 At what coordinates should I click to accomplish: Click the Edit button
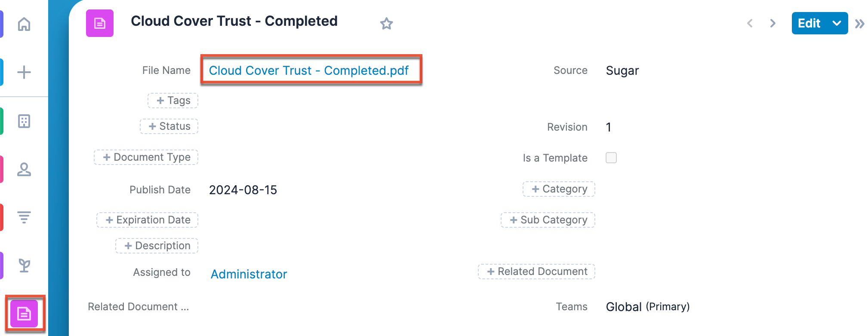(x=809, y=23)
